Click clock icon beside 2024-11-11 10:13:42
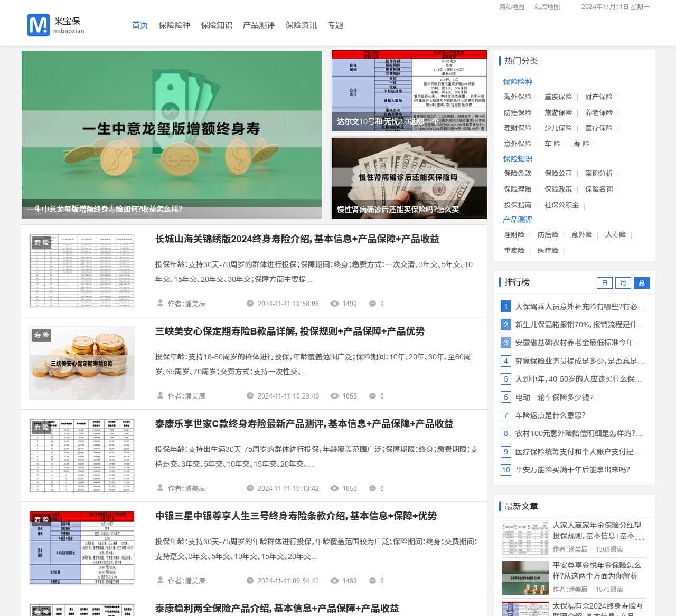This screenshot has height=616, width=676. click(x=250, y=488)
